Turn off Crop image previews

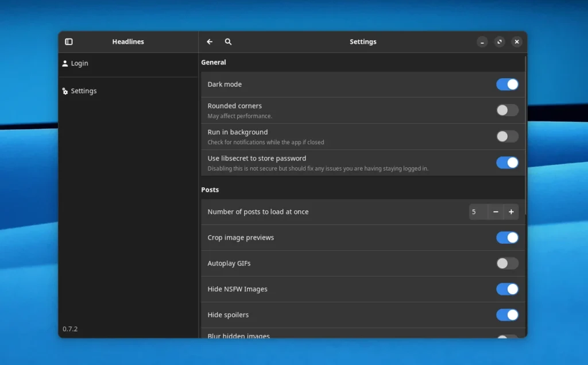coord(507,237)
